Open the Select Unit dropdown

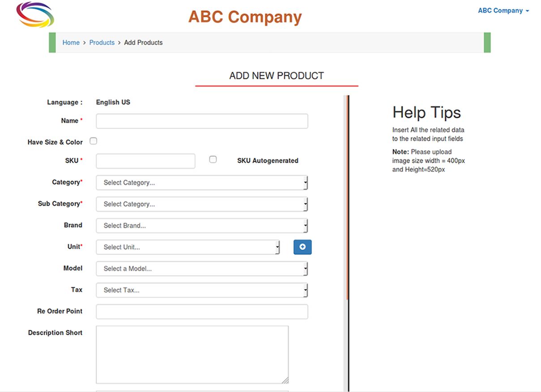coord(188,247)
